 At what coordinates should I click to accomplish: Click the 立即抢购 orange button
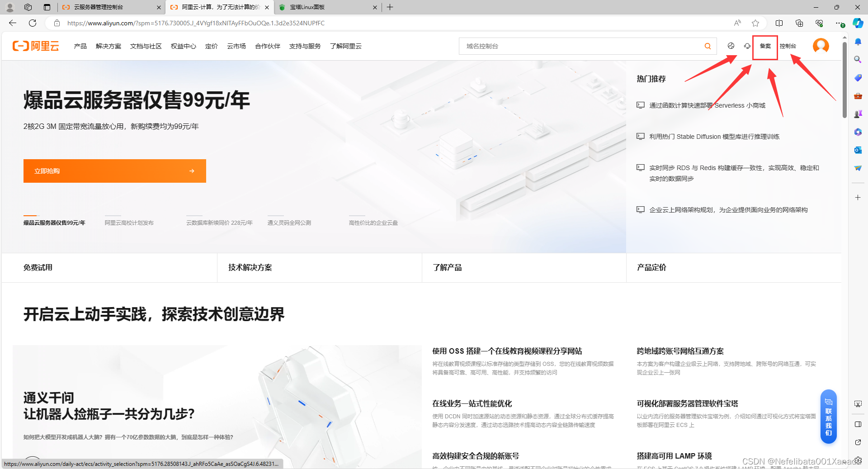(115, 171)
